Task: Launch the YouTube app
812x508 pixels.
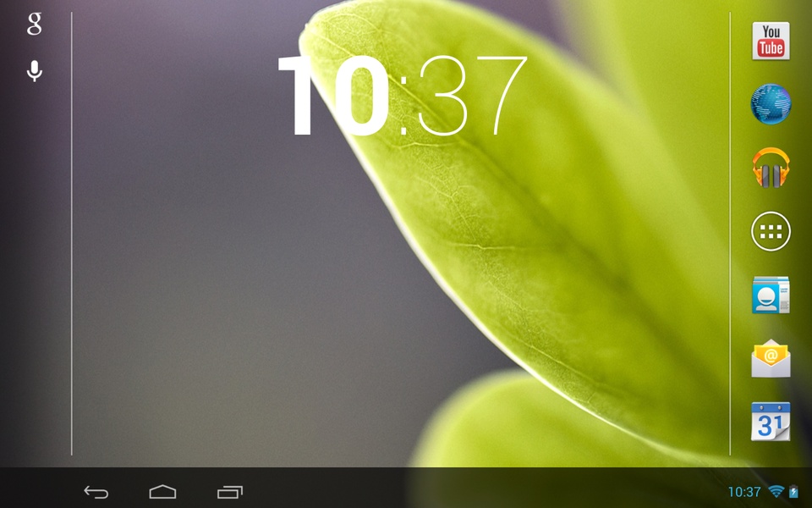Action: (x=771, y=41)
